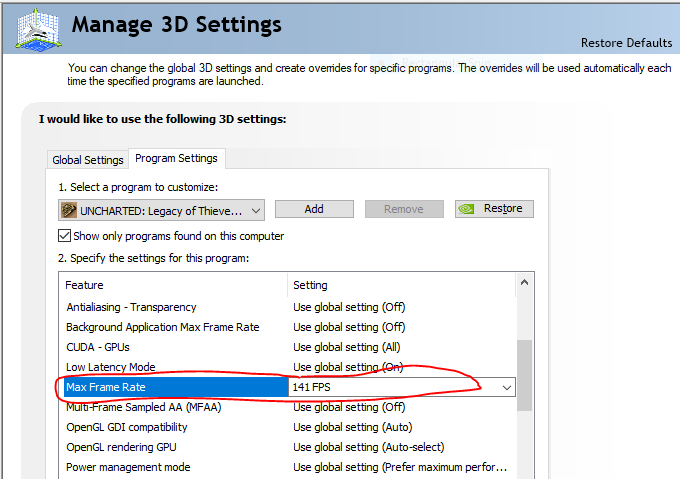Click the settings list scrollbar up arrow

pyautogui.click(x=524, y=285)
